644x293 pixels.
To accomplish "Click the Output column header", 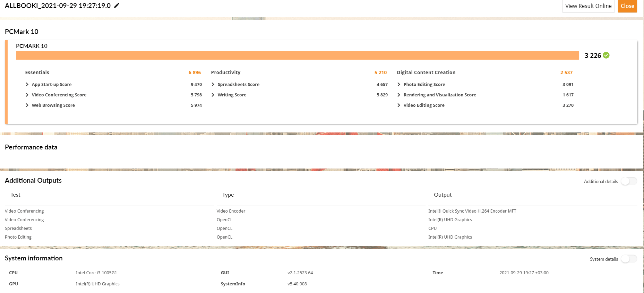I will [x=443, y=195].
